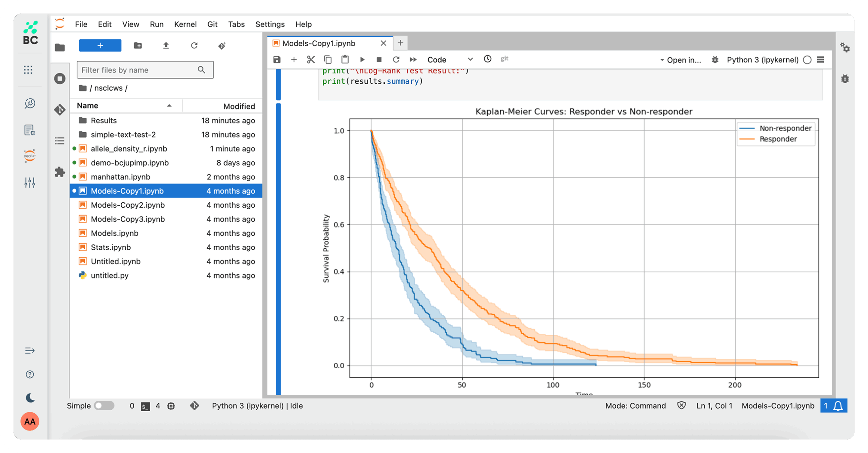Click the blue new launcher plus button
Screen dimensions: 868x453
[100, 45]
